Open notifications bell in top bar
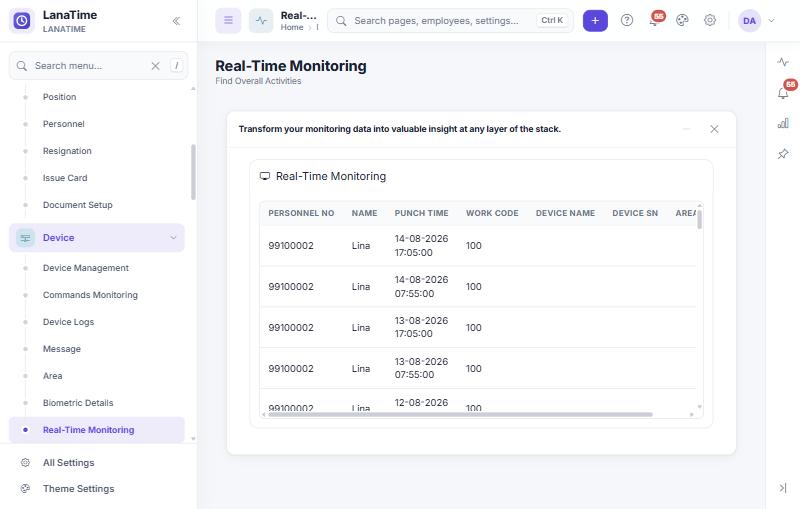The image size is (800, 509). pyautogui.click(x=654, y=21)
